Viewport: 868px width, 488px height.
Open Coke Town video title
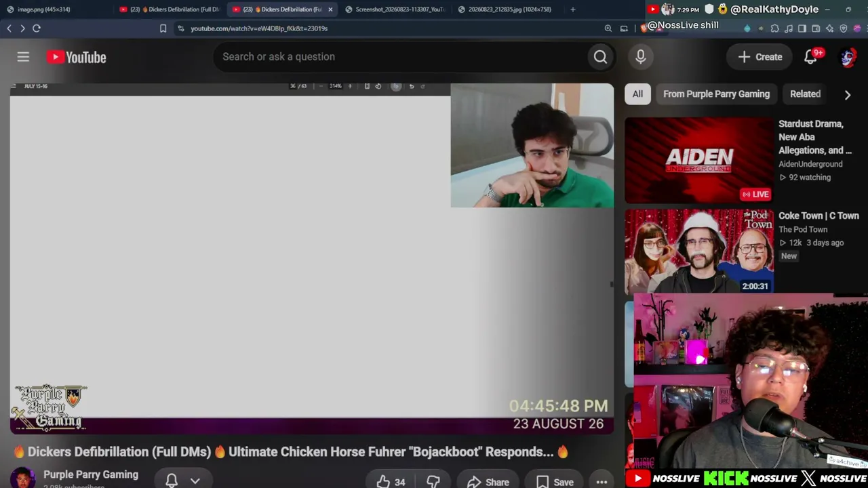pyautogui.click(x=818, y=216)
